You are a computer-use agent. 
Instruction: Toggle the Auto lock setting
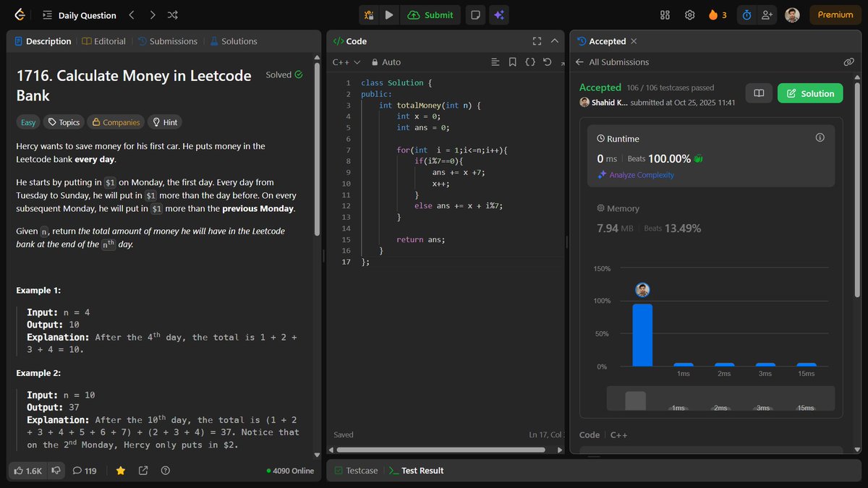coord(386,62)
